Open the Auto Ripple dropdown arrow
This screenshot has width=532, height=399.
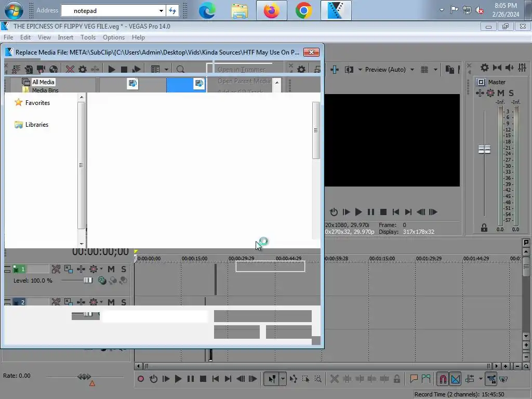(481, 379)
